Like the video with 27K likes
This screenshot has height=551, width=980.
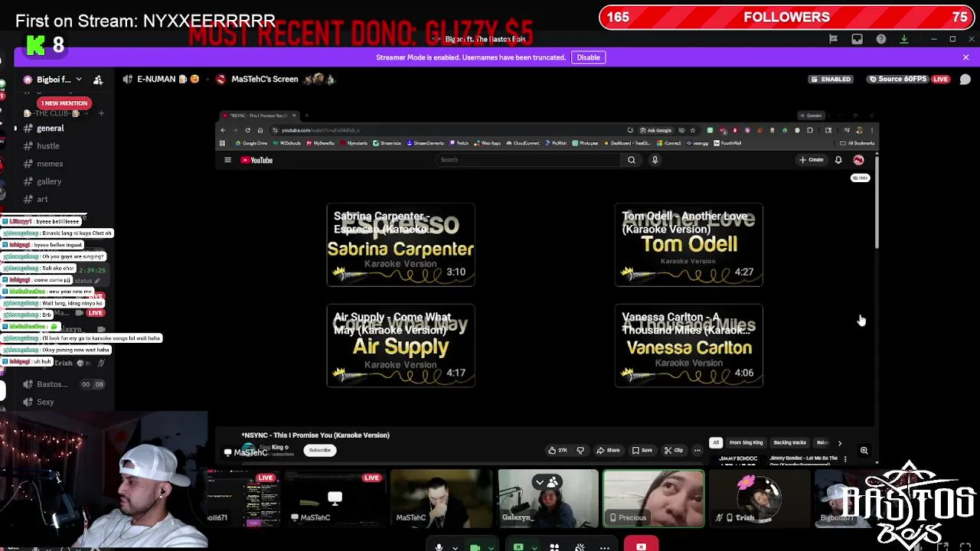(x=557, y=450)
